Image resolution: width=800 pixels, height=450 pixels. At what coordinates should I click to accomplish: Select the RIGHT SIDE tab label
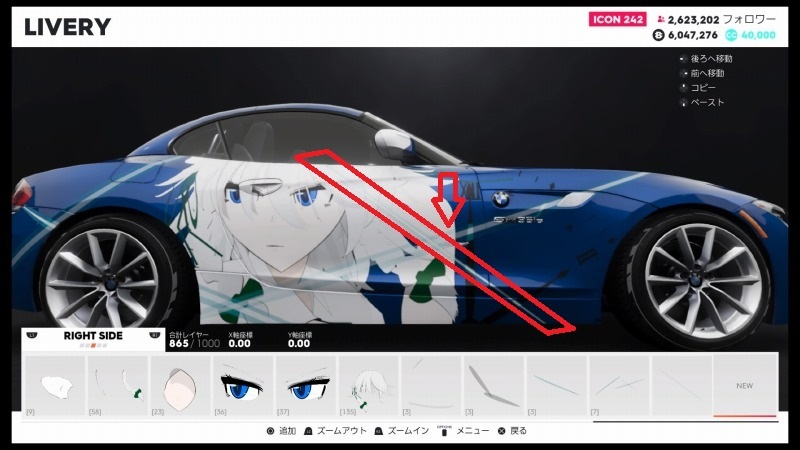click(x=93, y=335)
